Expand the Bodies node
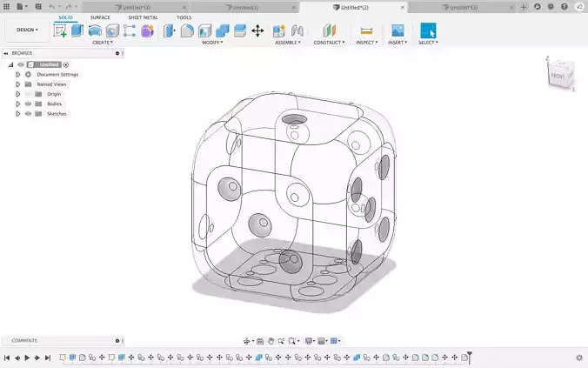Viewport: 588px width, 368px height. pyautogui.click(x=17, y=104)
